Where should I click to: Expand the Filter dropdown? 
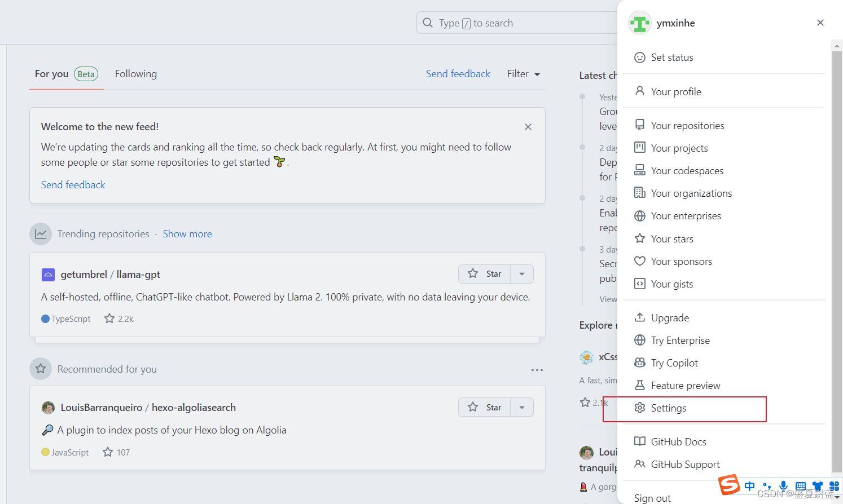pos(523,73)
